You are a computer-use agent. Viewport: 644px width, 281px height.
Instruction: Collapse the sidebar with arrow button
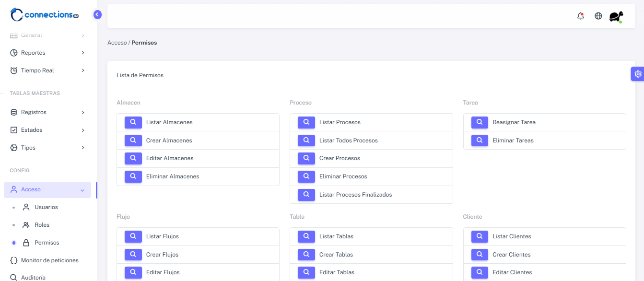[x=97, y=15]
